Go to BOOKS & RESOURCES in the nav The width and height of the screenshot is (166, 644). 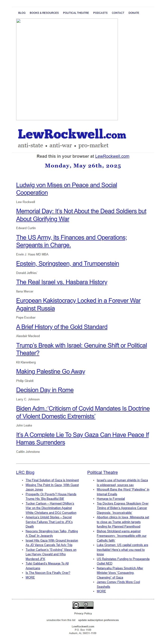pos(44,13)
